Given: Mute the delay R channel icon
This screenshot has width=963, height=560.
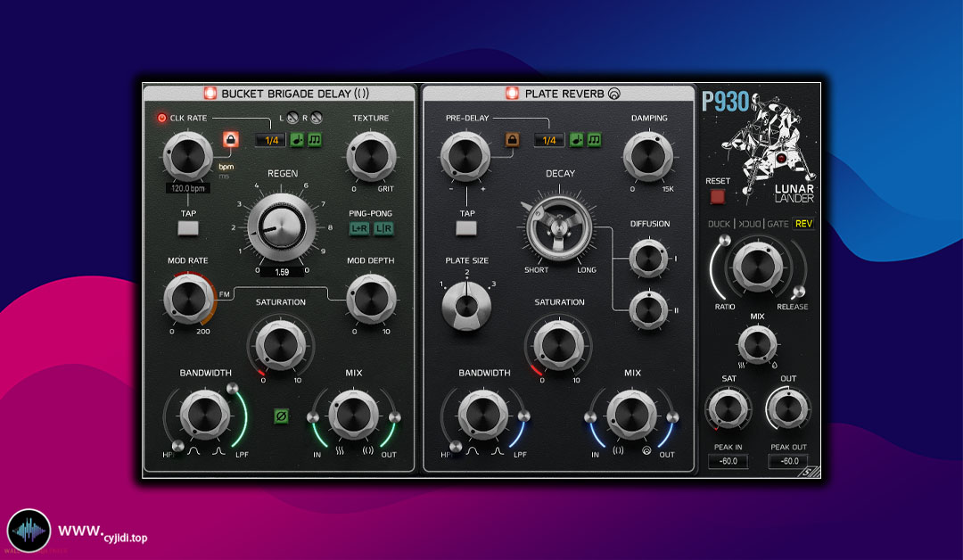Looking at the screenshot, I should [317, 118].
